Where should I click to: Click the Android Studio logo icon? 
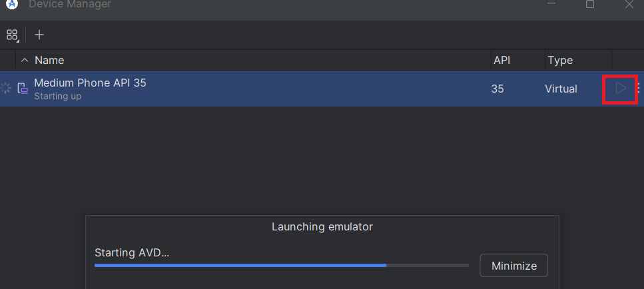tap(12, 4)
